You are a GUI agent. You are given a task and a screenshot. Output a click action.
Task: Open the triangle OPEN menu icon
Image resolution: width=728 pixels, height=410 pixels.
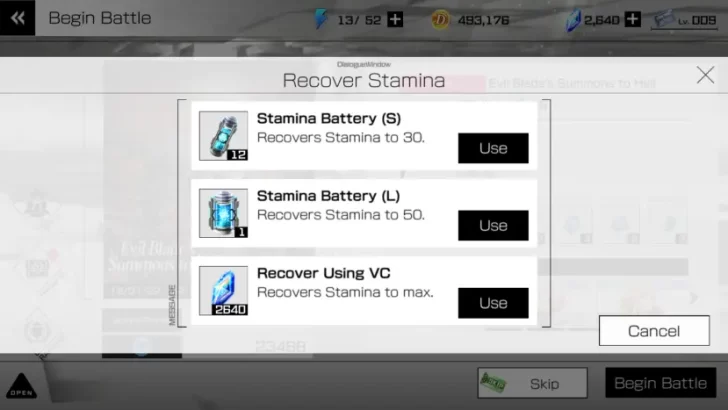(21, 386)
